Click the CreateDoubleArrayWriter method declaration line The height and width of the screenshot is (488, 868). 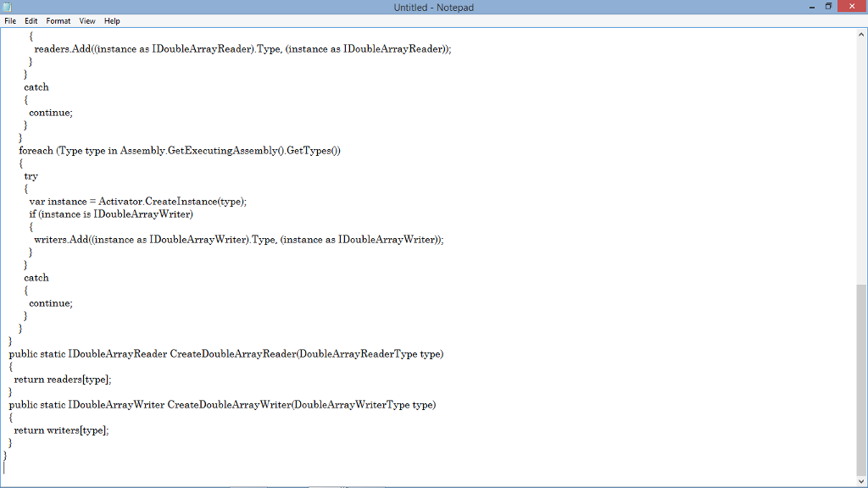click(222, 405)
